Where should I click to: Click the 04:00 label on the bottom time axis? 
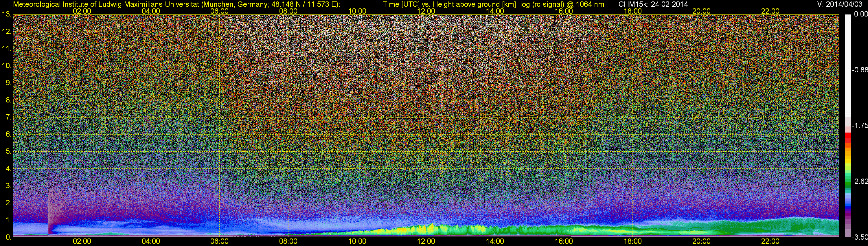coord(151,241)
